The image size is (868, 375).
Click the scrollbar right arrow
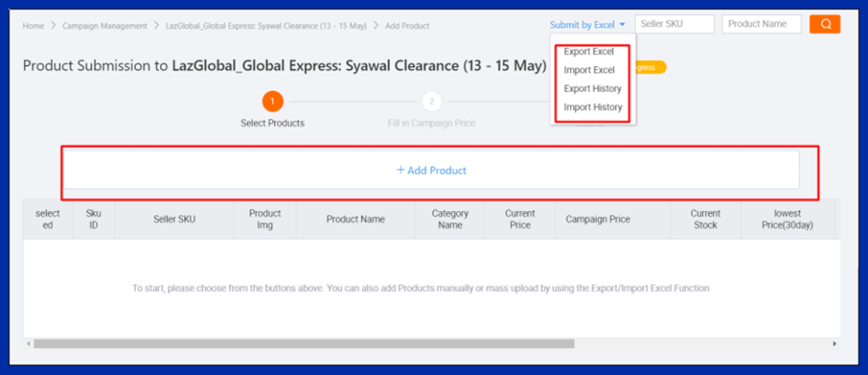tap(835, 344)
